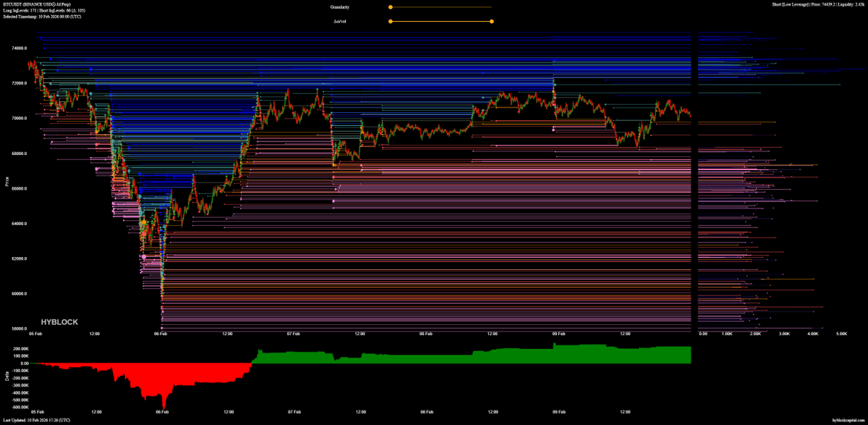Click the Delta axis title
This screenshot has width=868, height=425.
click(x=7, y=376)
